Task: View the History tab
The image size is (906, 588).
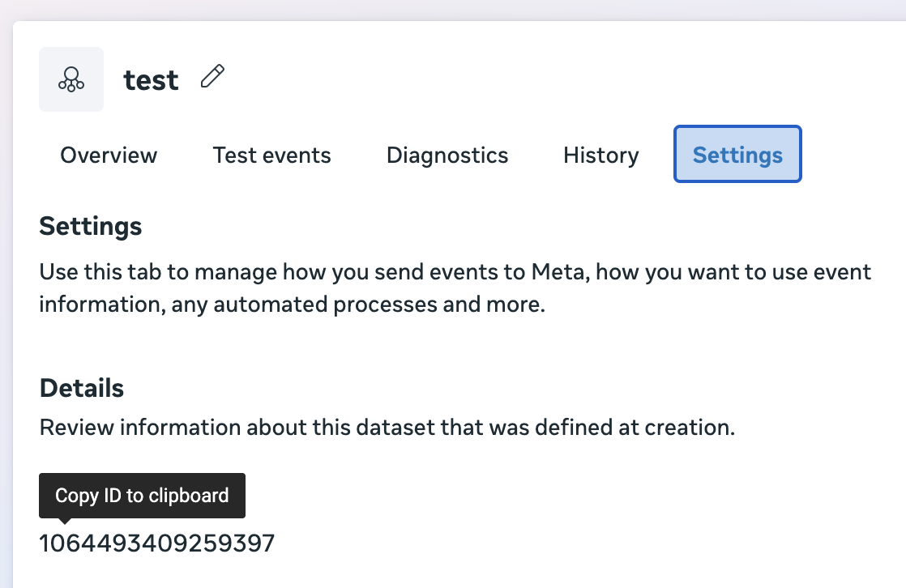Action: tap(601, 155)
